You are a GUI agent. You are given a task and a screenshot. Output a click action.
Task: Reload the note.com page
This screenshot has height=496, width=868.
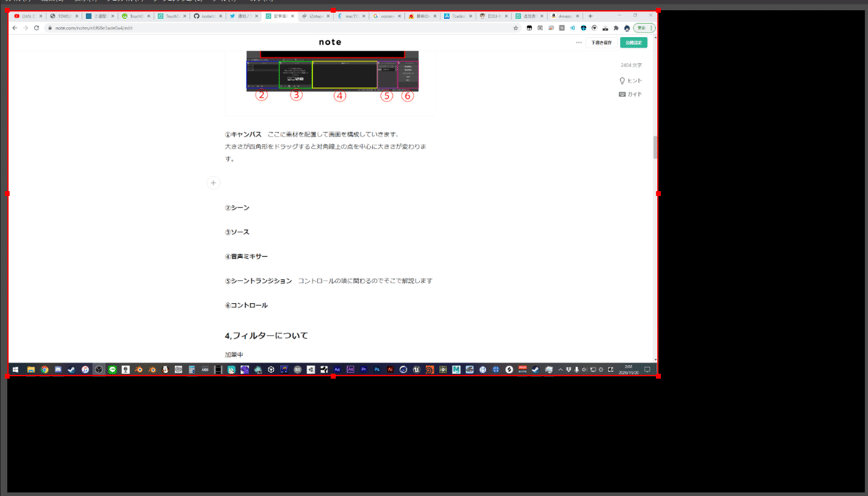point(37,27)
